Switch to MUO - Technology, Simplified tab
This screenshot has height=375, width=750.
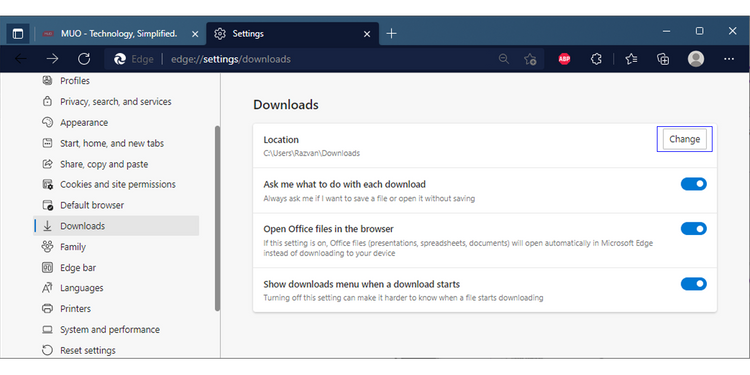pyautogui.click(x=119, y=34)
